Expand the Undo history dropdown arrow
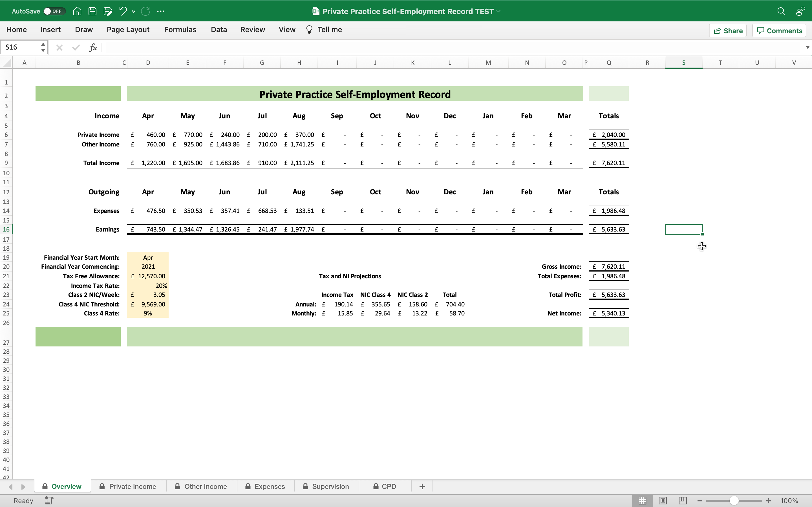Image resolution: width=812 pixels, height=507 pixels. click(x=133, y=11)
